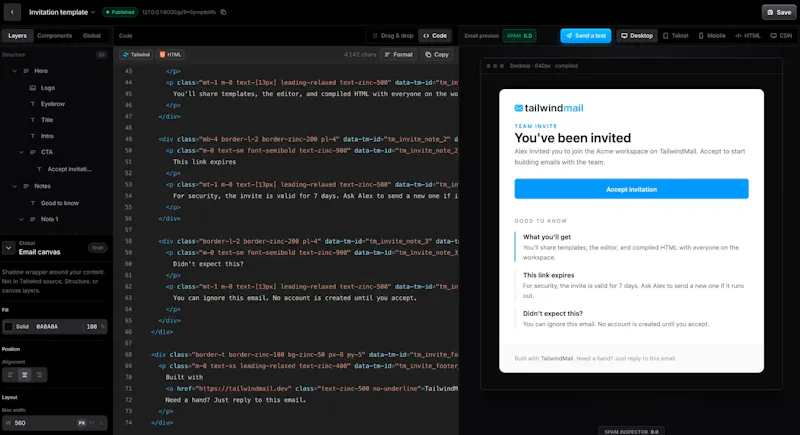Switch preview to Mobile
Viewport: 800px width, 435px height.
[x=712, y=36]
